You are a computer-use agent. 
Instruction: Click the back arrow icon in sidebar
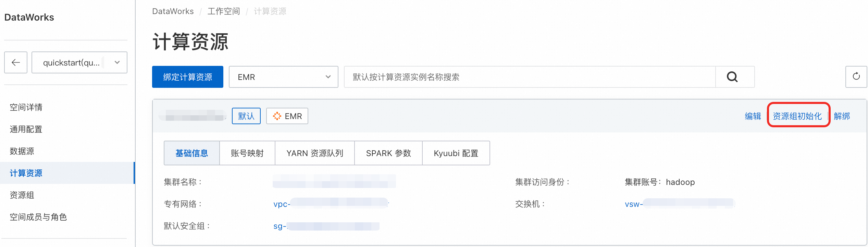coord(16,62)
